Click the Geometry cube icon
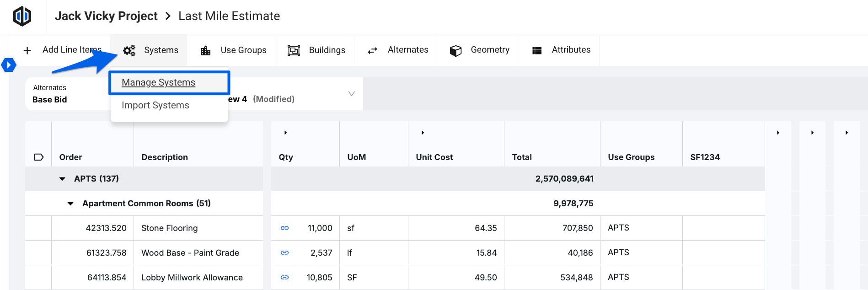This screenshot has height=290, width=868. click(x=455, y=50)
